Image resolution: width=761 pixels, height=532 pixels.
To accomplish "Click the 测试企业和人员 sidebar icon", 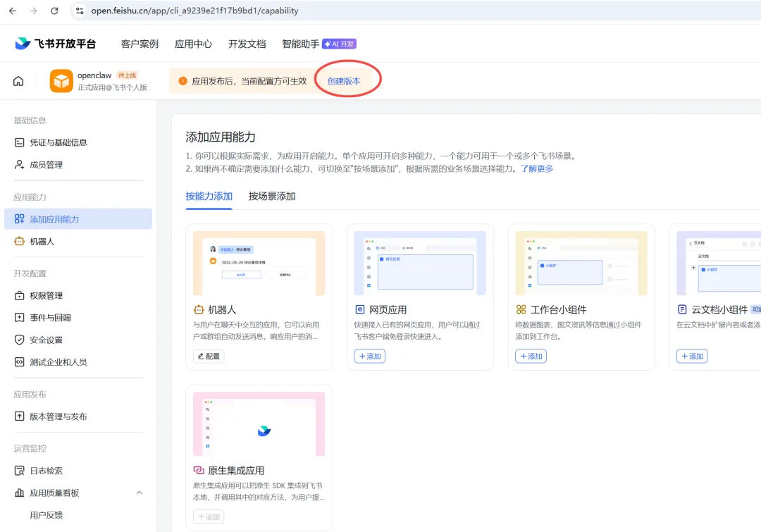I will (x=20, y=362).
